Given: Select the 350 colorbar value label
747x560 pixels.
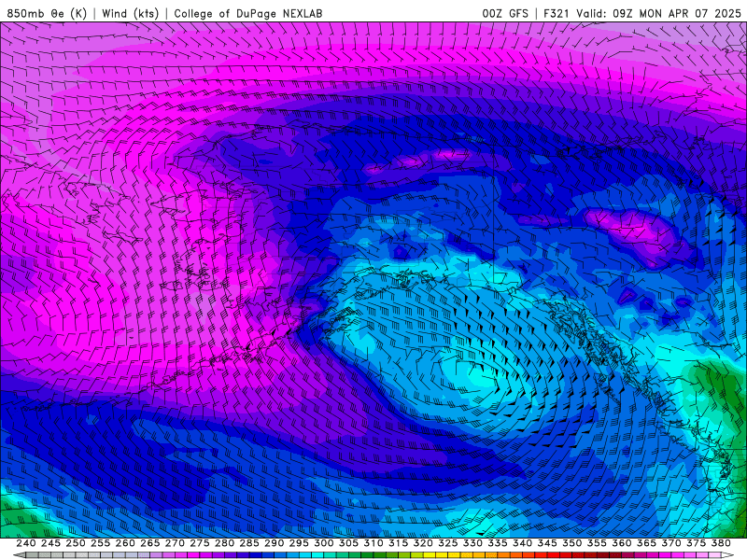Looking at the screenshot, I should 571,543.
